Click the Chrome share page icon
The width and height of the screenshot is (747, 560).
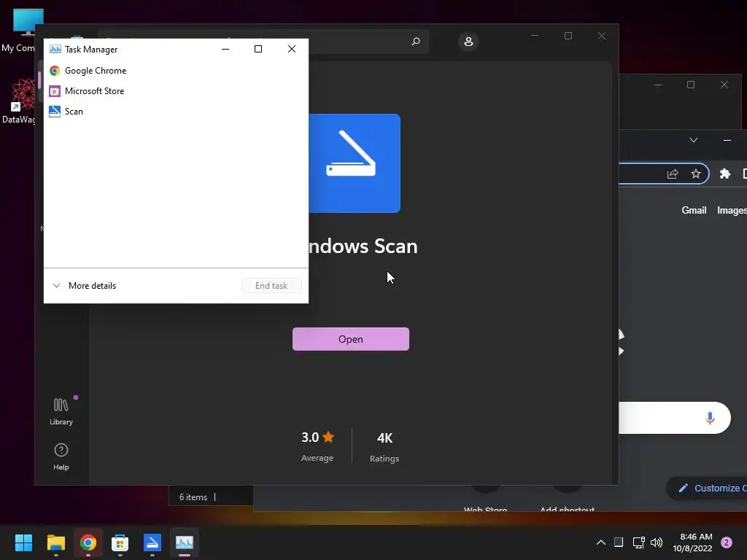tap(673, 174)
